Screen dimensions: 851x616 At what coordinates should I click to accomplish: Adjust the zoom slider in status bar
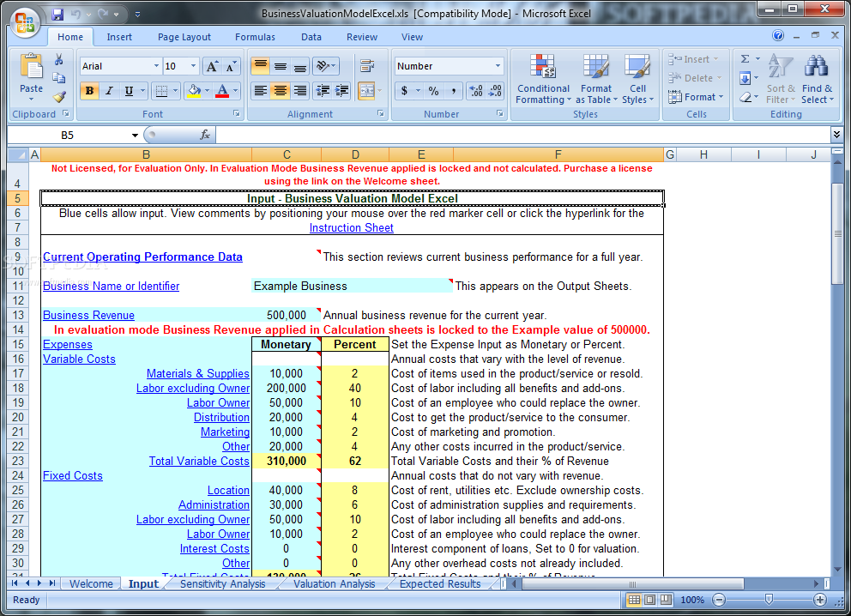coord(770,600)
